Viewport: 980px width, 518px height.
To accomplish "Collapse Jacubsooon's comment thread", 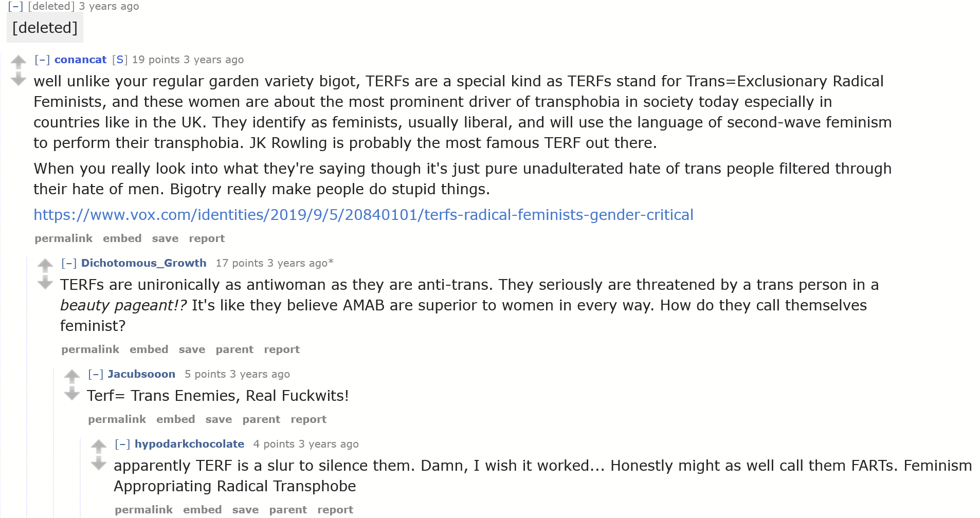I will (x=96, y=374).
